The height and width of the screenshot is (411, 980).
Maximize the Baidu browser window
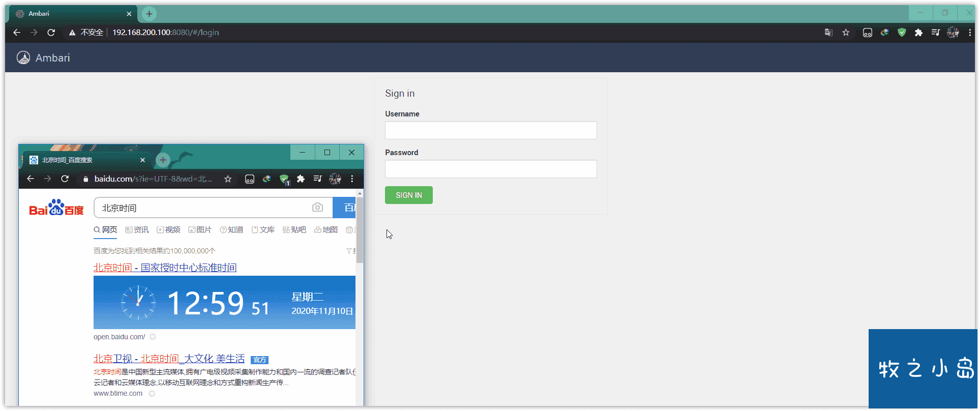[x=327, y=152]
